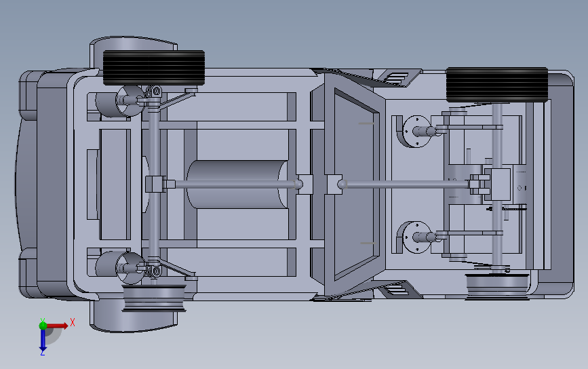The height and width of the screenshot is (369, 588).
Task: Select the trapezoidal center floor panel
Action: 355,184
